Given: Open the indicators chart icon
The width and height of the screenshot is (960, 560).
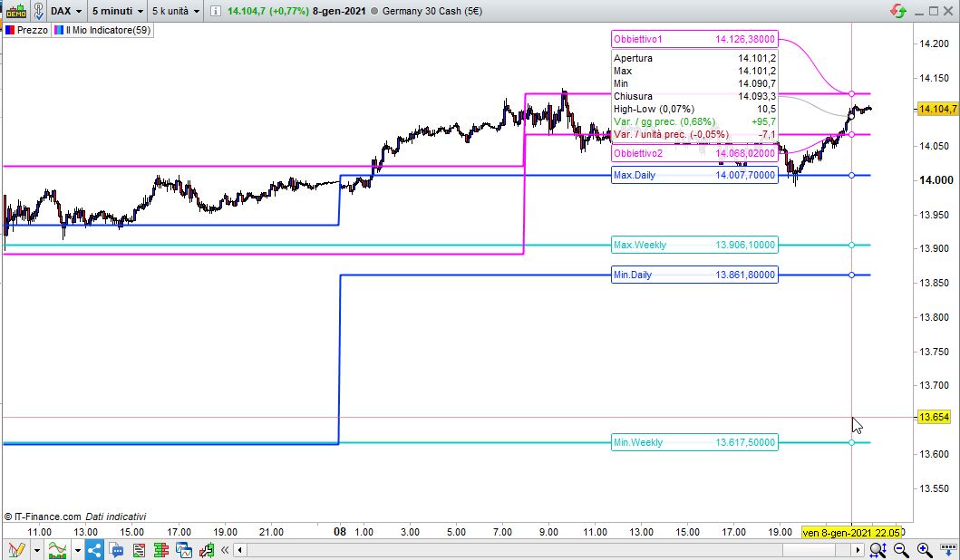Looking at the screenshot, I should point(57,550).
